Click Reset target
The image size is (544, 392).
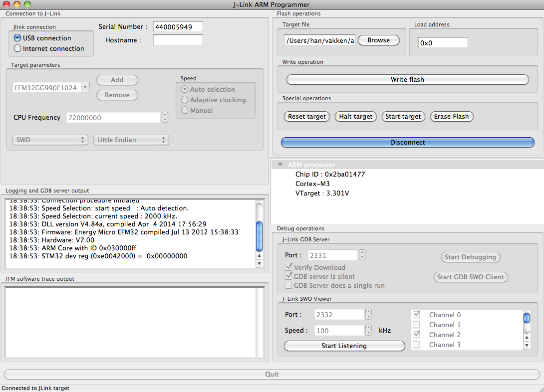coord(307,117)
